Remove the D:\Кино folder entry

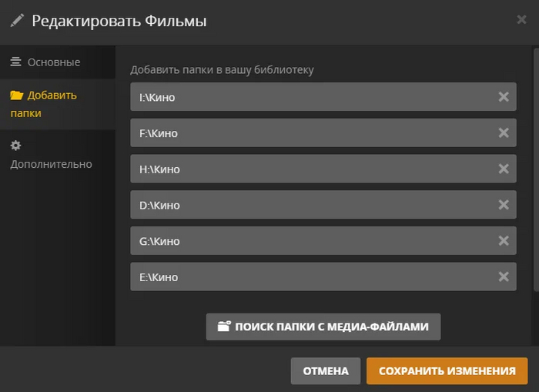[x=504, y=205]
